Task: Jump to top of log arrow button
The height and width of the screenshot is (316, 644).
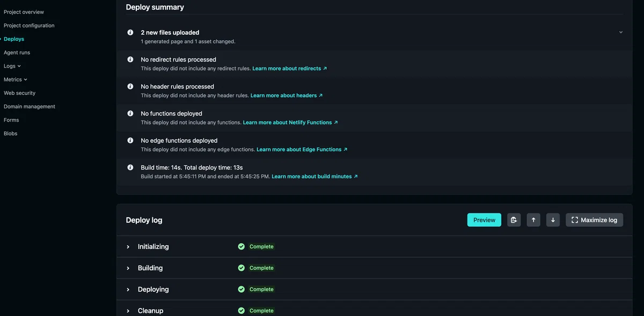Action: click(x=533, y=220)
